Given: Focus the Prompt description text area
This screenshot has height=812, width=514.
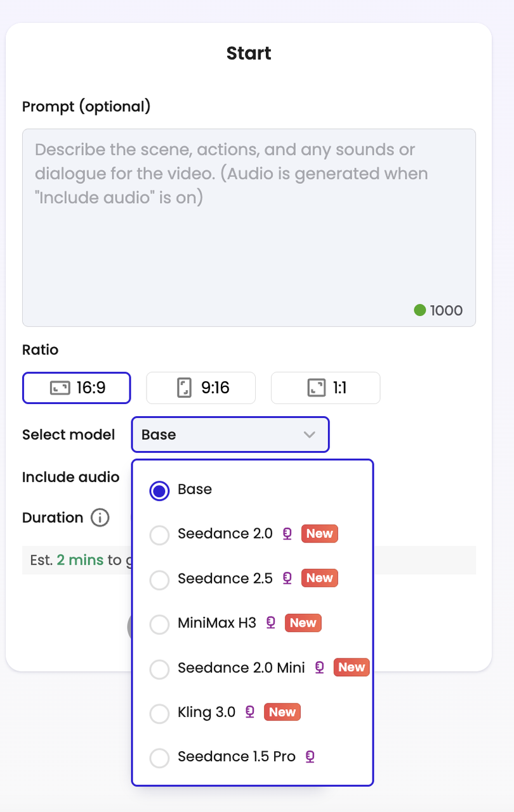Looking at the screenshot, I should pyautogui.click(x=249, y=228).
